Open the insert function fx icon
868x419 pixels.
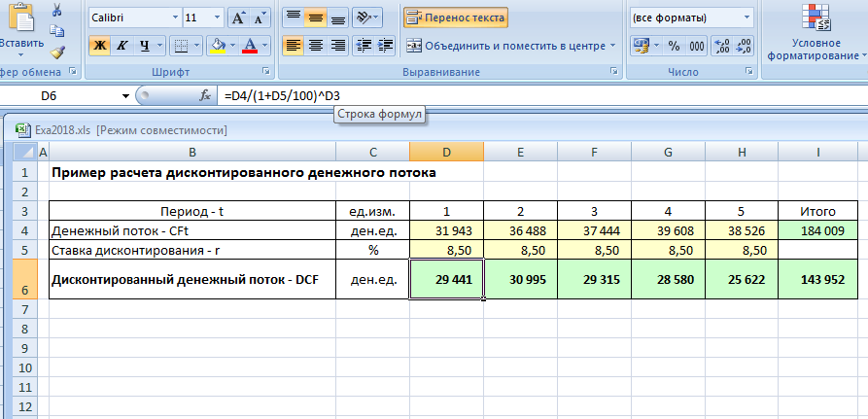pos(205,95)
